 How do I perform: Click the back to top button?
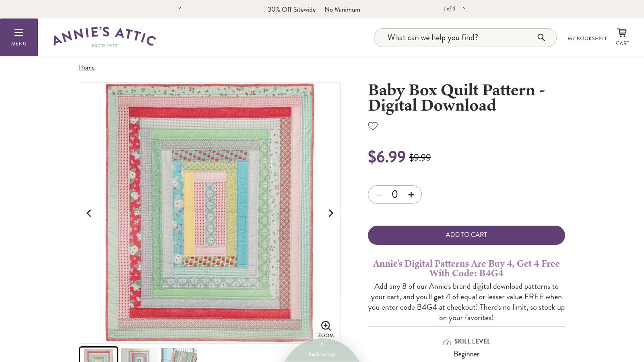point(322,350)
